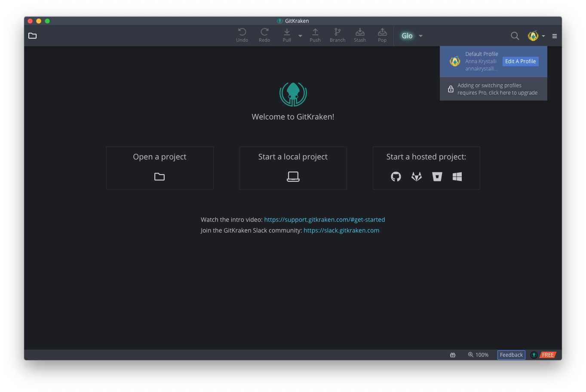Open search with the magnifier icon
This screenshot has width=586, height=392.
[x=515, y=36]
